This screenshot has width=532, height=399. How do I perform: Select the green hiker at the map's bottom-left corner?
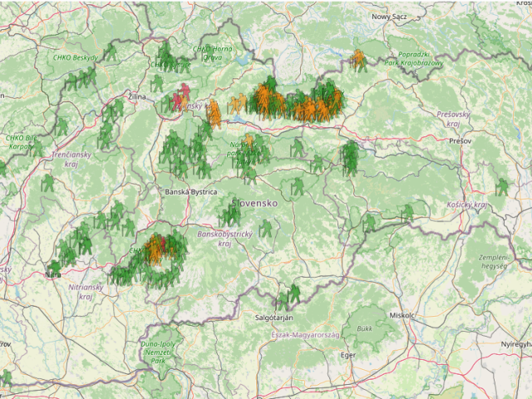(x=6, y=378)
